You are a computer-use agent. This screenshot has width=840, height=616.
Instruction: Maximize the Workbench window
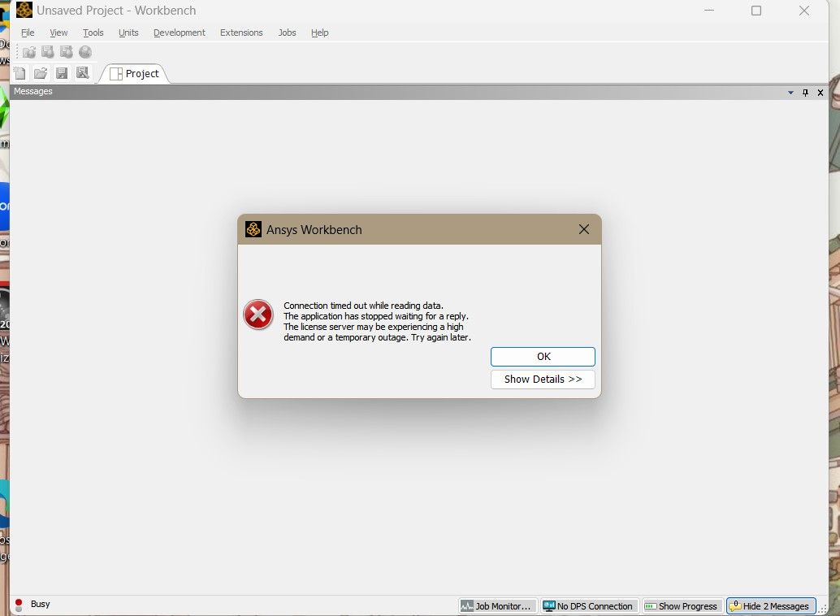756,11
